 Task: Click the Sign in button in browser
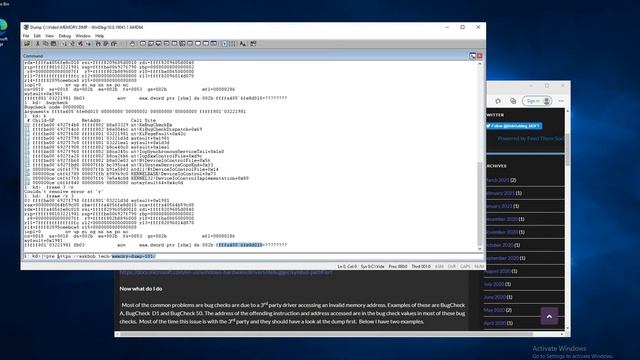coord(537,101)
